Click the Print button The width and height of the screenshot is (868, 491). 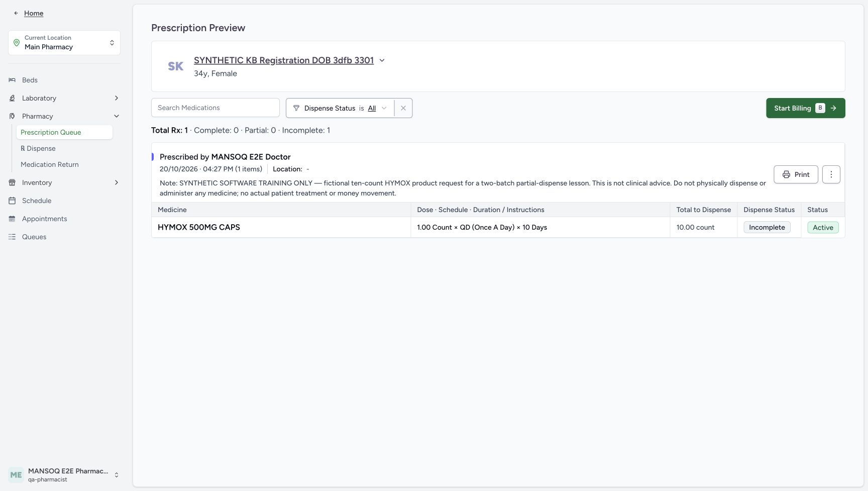(x=796, y=174)
